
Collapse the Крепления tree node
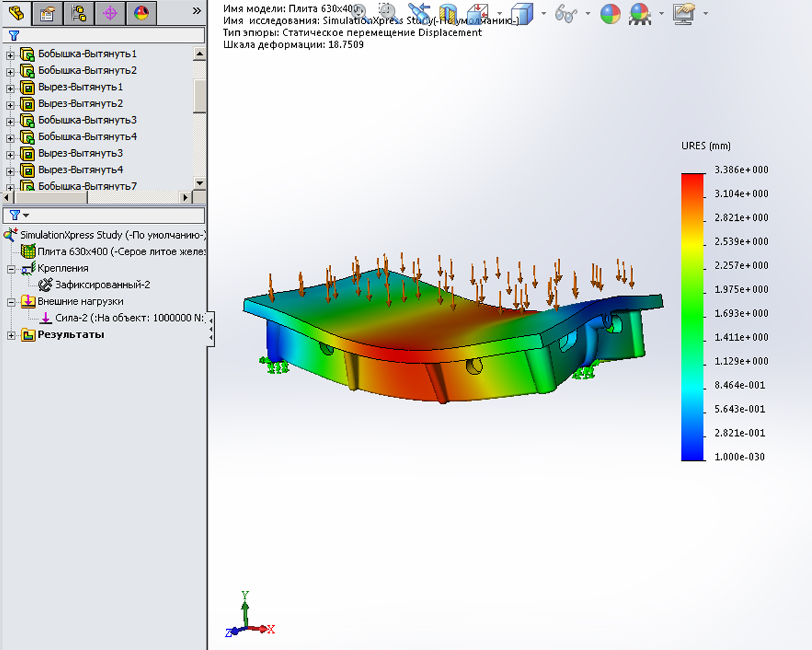pyautogui.click(x=11, y=269)
